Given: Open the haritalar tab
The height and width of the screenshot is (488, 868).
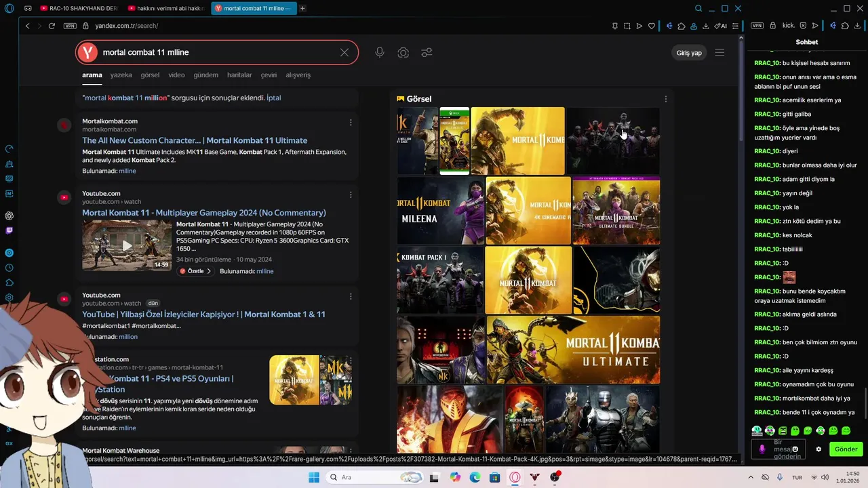Looking at the screenshot, I should click(x=239, y=75).
